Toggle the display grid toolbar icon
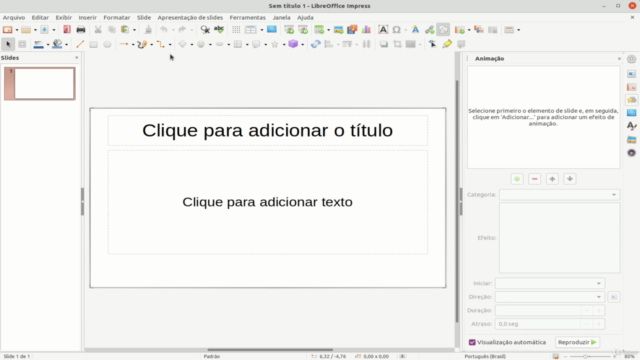Viewport: 640px width, 360px height. click(x=236, y=29)
